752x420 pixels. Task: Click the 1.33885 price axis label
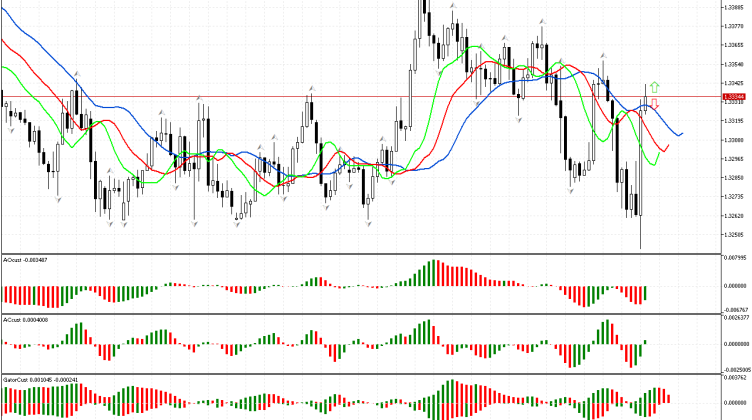(x=735, y=7)
